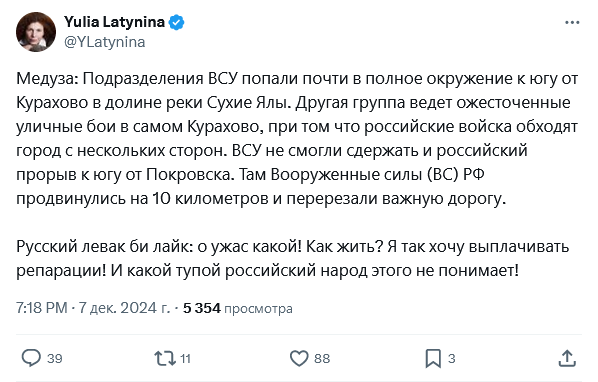The image size is (598, 382).
Task: Open the three-dot more options menu
Action: [x=572, y=23]
